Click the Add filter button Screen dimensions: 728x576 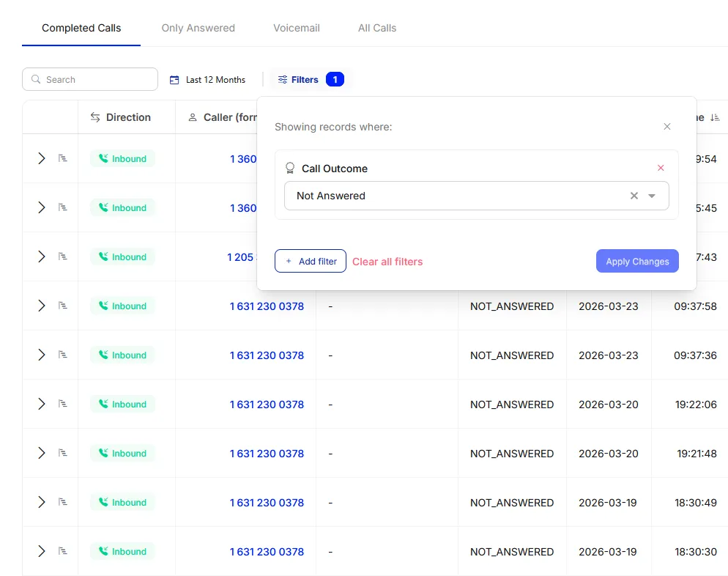tap(310, 261)
